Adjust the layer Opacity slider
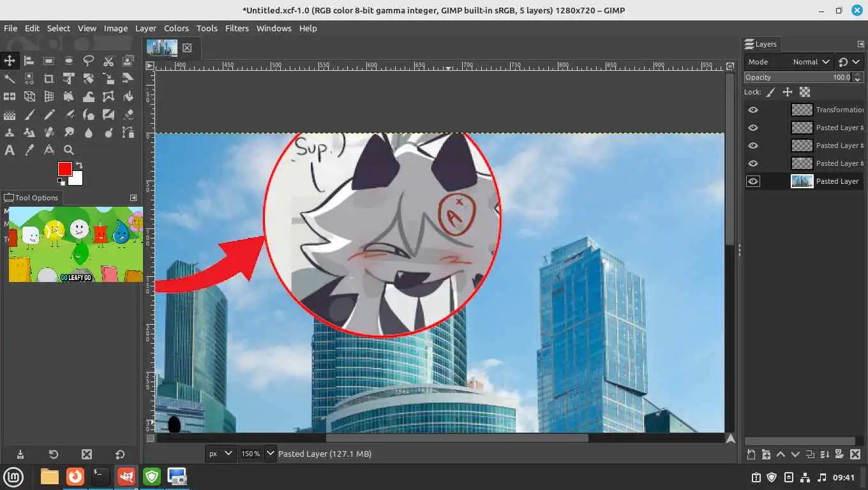Image resolution: width=868 pixels, height=490 pixels. (x=804, y=77)
